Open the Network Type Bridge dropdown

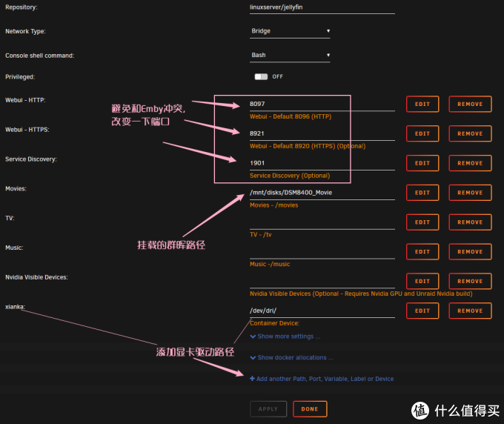290,31
